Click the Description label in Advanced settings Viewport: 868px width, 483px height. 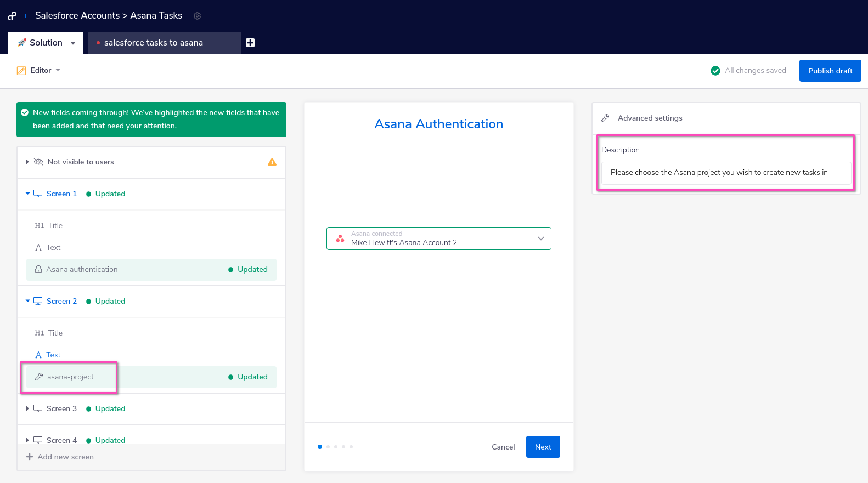tap(621, 150)
